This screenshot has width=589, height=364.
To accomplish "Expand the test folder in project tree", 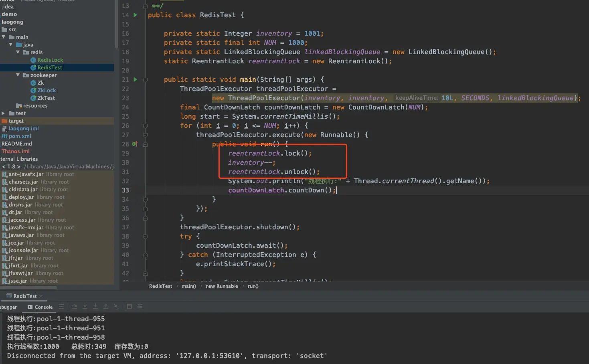I will click(3, 113).
